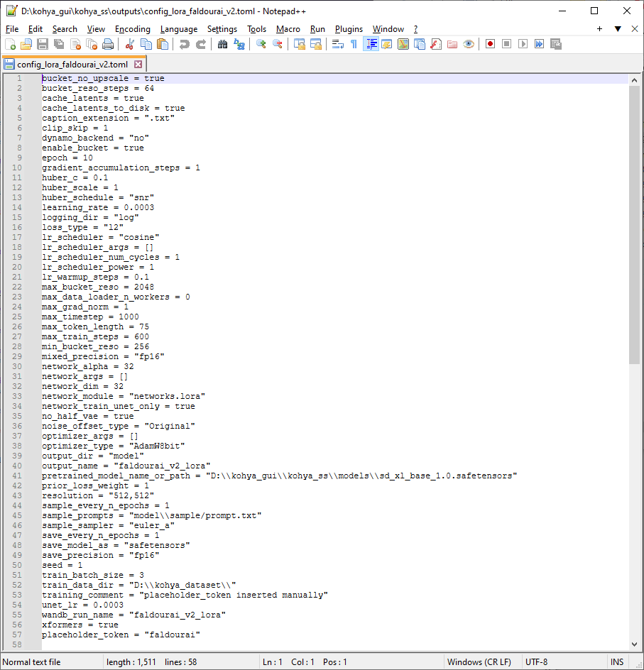This screenshot has width=644, height=670.
Task: Click the Undo arrow icon
Action: (185, 43)
